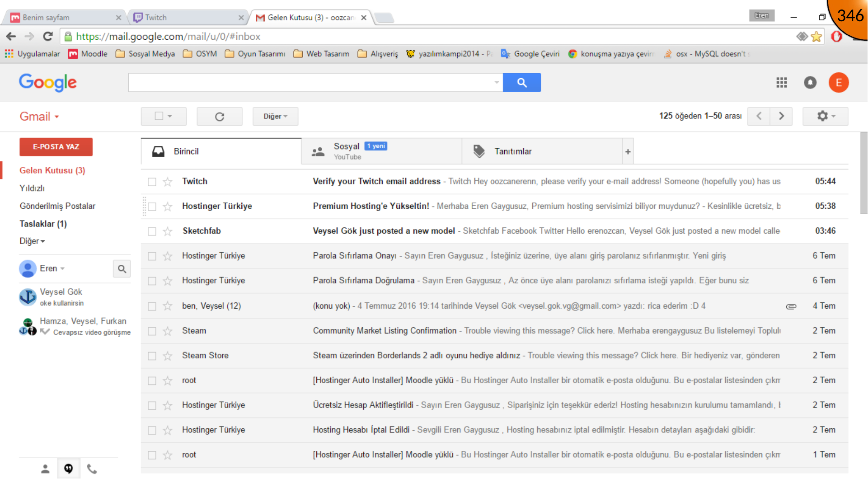Open the Google Çeviri bookmark
This screenshot has width=868, height=488.
530,54
